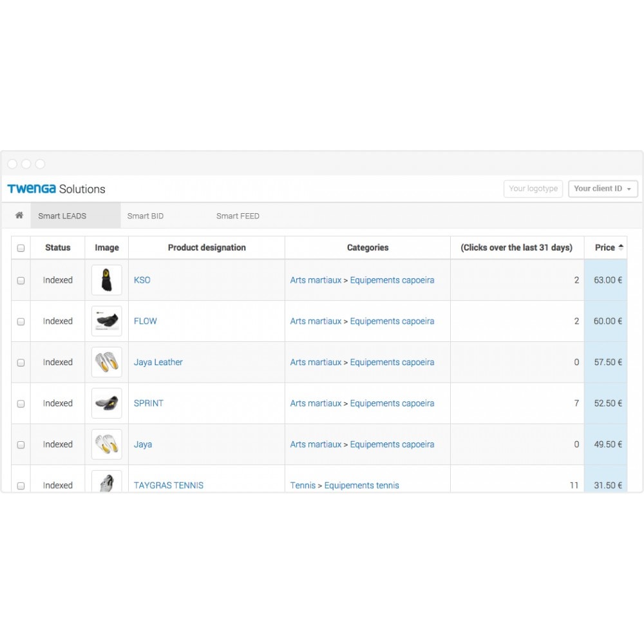Switch to the Smart FEED tab
Viewport: 644px width, 644px height.
pyautogui.click(x=238, y=216)
